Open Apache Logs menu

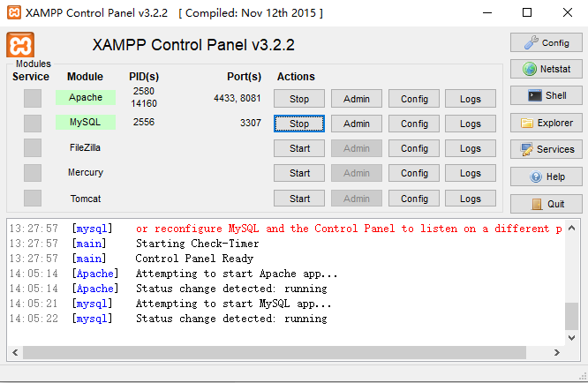(x=471, y=99)
